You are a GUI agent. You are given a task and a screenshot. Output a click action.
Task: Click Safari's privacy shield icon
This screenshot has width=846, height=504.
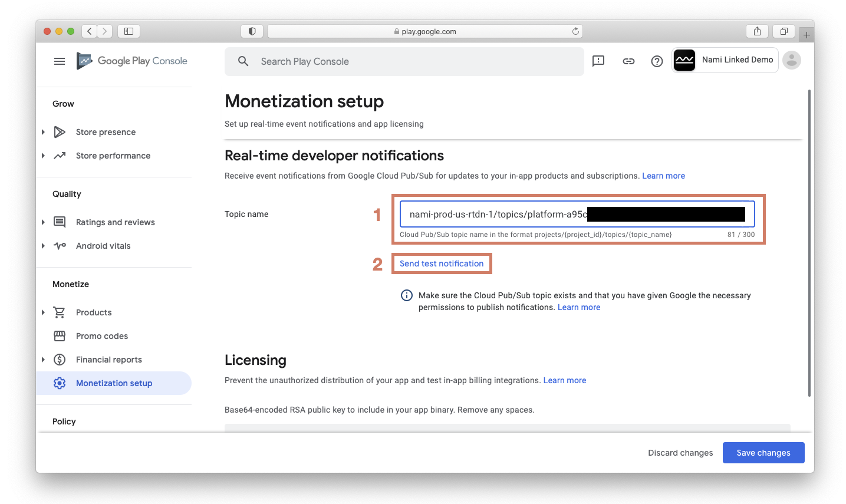[x=252, y=31]
